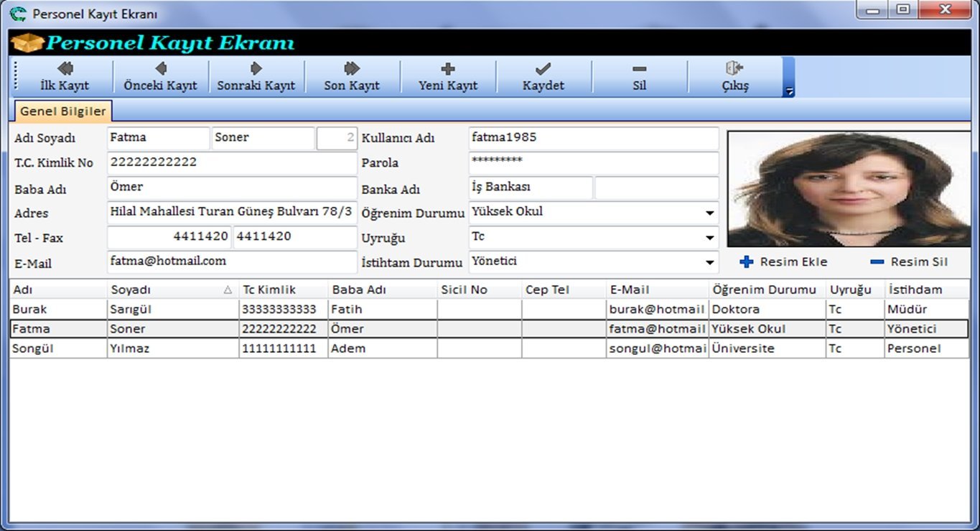980x531 pixels.
Task: Open the İstihtam Durumu dropdown list
Action: [x=709, y=263]
